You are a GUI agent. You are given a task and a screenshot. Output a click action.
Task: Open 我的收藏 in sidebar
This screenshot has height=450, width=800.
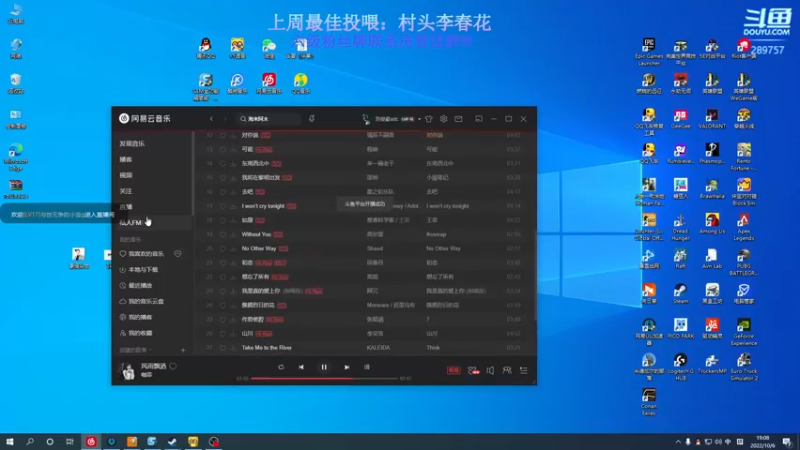[x=140, y=333]
